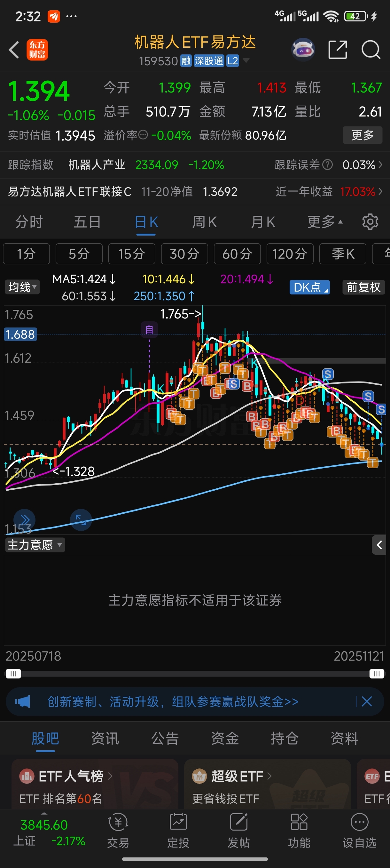The height and width of the screenshot is (868, 390).
Task: Open 主力意愿 indicator dropdown
Action: click(x=35, y=545)
